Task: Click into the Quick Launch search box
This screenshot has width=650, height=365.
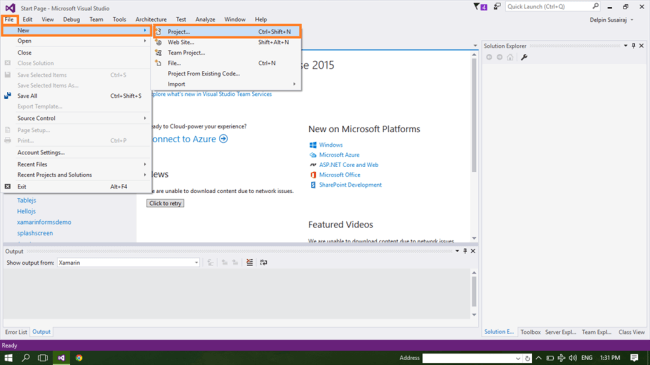Action: point(549,7)
